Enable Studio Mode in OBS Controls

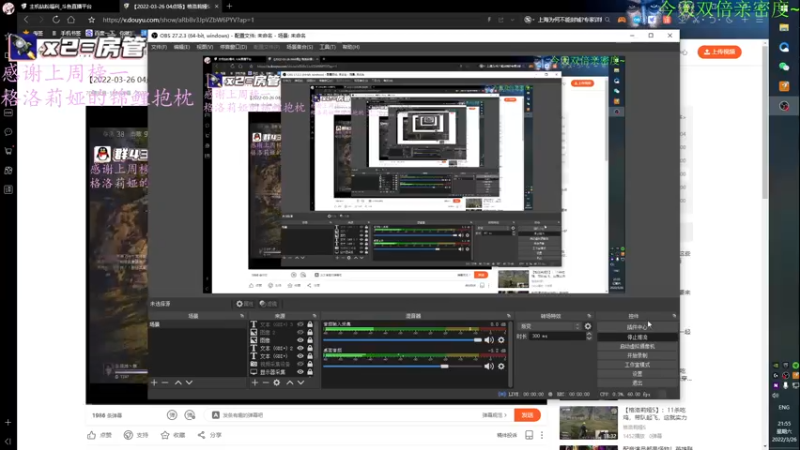coord(637,365)
